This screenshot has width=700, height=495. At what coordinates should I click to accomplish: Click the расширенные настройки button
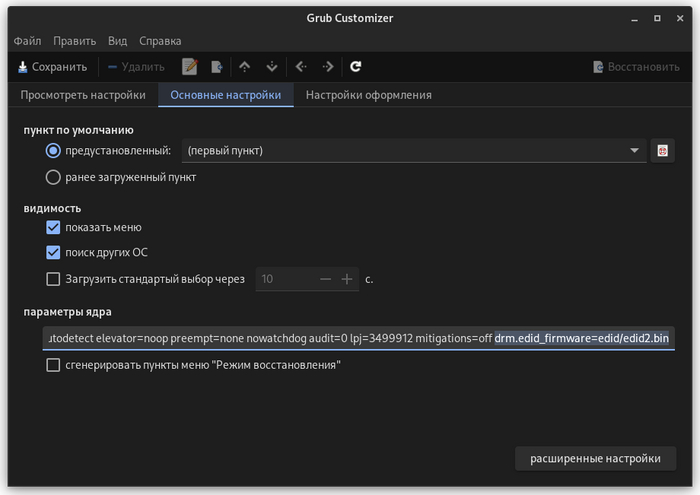click(595, 459)
